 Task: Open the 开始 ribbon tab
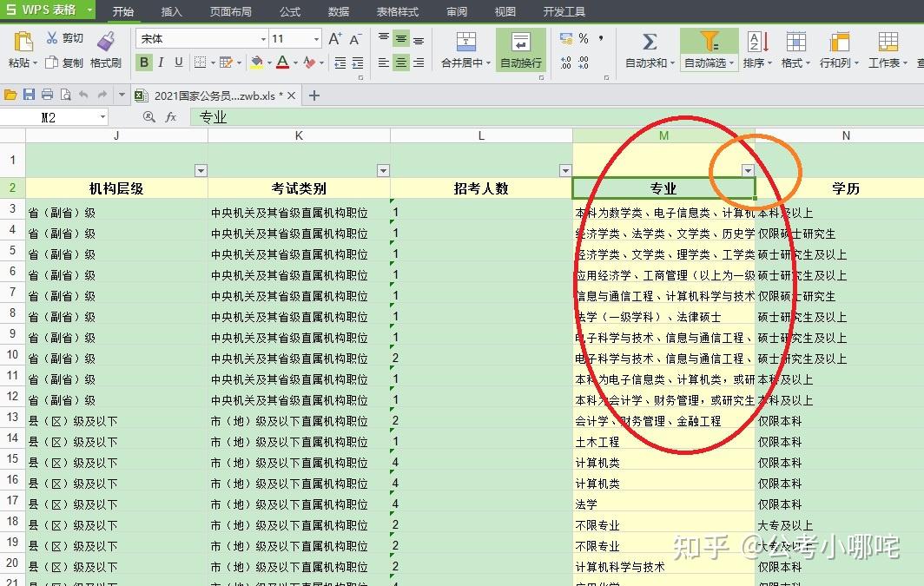pyautogui.click(x=123, y=11)
